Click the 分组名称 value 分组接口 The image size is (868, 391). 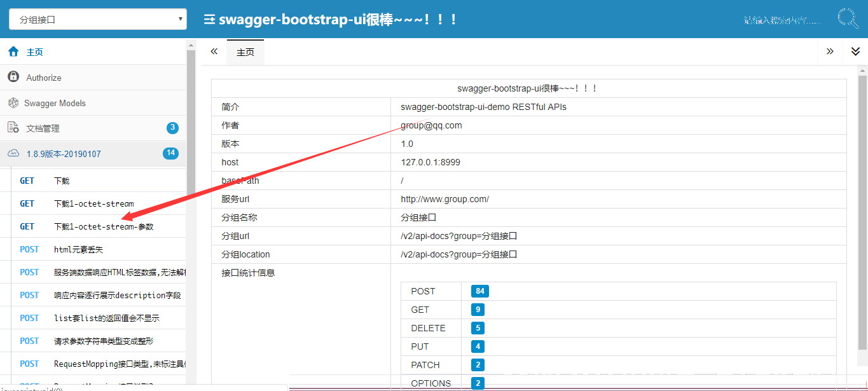click(x=418, y=217)
